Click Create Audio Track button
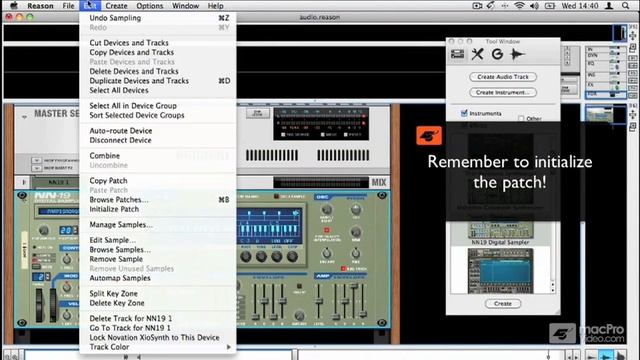Viewport: 640px width, 360px height. click(503, 77)
